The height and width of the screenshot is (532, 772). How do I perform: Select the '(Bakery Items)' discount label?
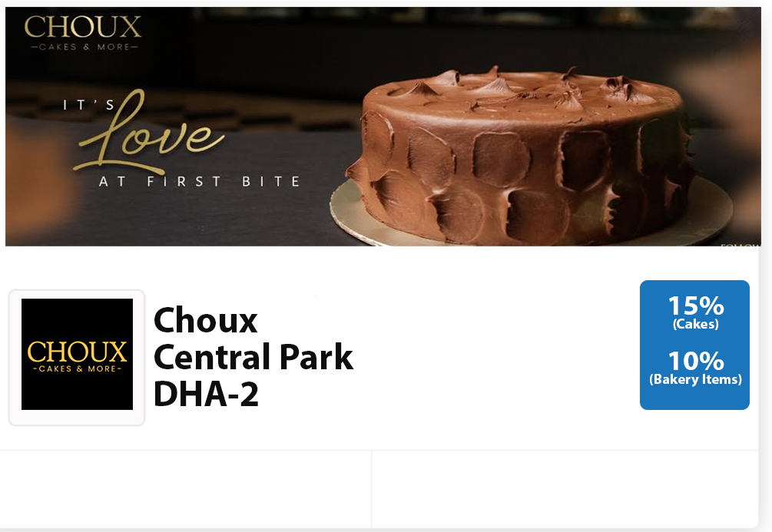click(x=696, y=379)
